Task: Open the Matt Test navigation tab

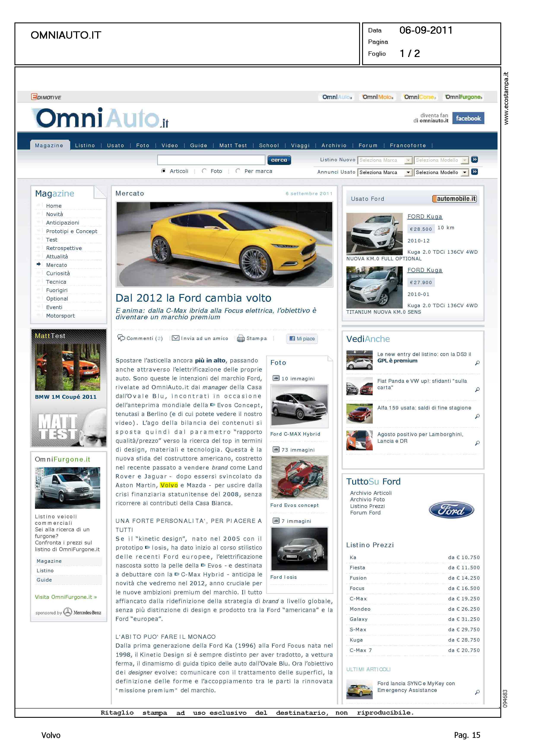Action: [x=233, y=145]
